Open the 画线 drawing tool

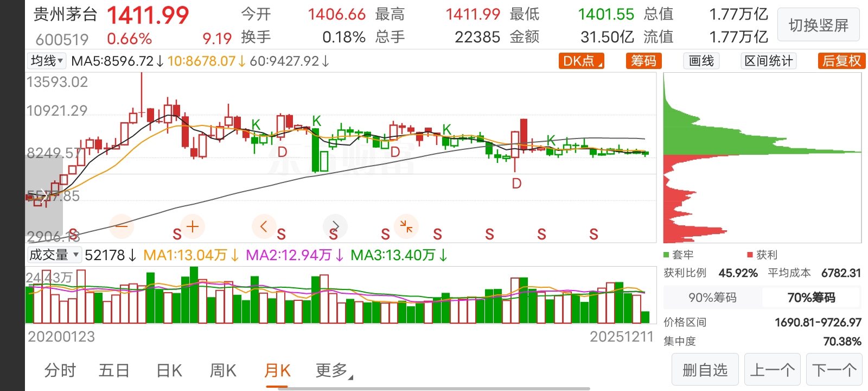[701, 61]
